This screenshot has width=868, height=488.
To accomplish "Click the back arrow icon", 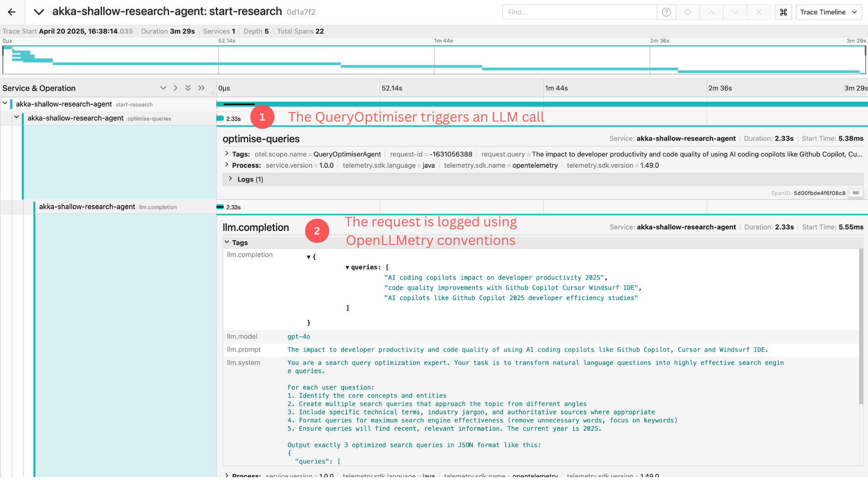I will tap(12, 12).
